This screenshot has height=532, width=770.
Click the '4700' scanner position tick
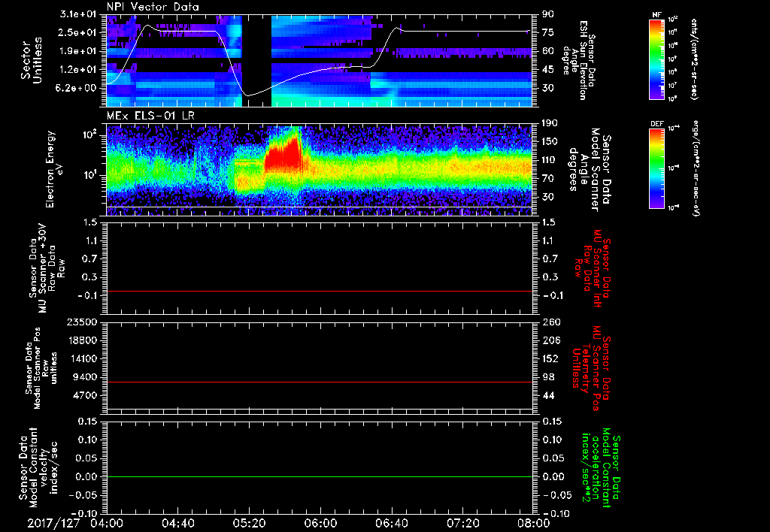click(x=85, y=395)
